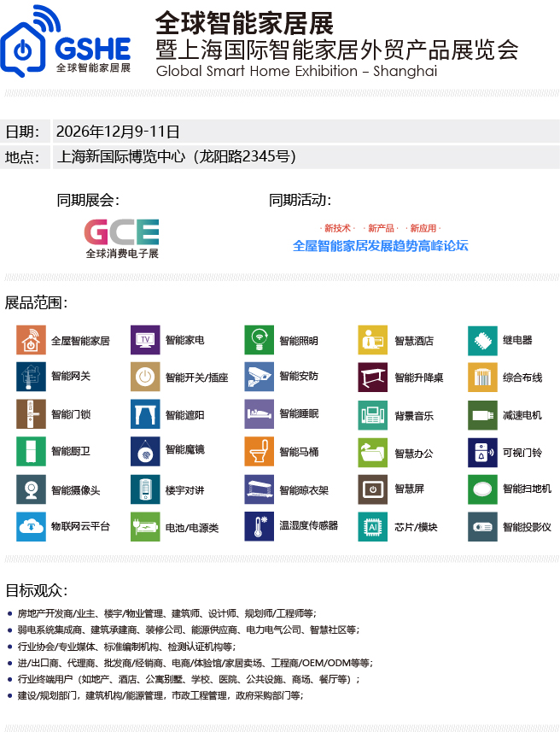Viewport: 560px width, 732px height.
Task: Select the 智慧屏 screen icon
Action: click(x=372, y=489)
